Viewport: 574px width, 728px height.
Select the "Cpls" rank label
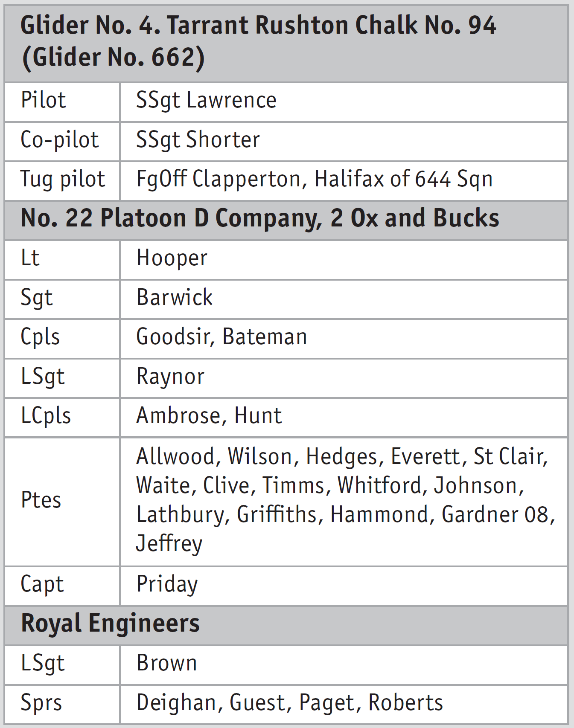point(40,337)
